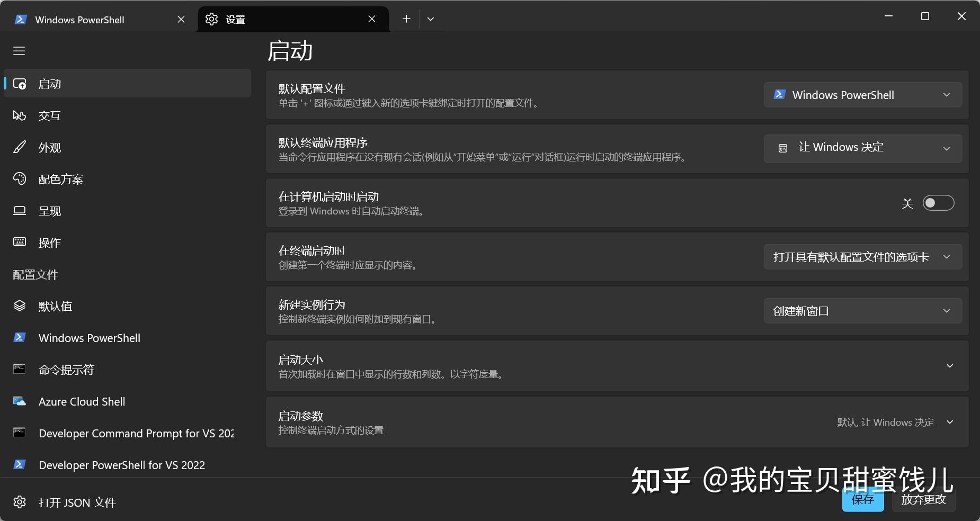Open the 默认终端应用程序 dropdown
This screenshot has width=980, height=521.
coord(862,148)
